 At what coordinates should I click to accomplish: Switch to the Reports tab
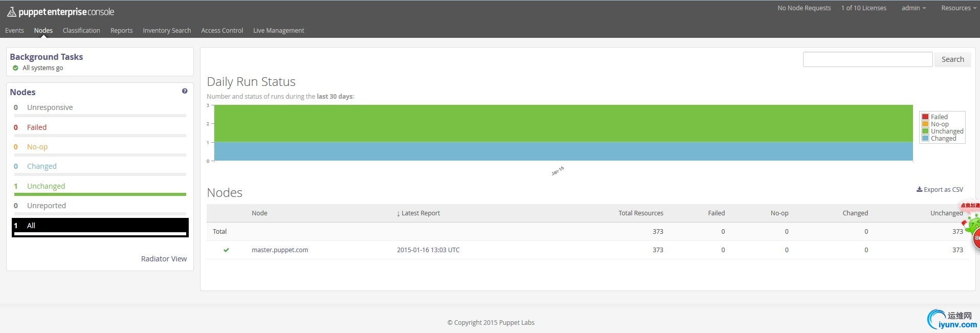(121, 31)
